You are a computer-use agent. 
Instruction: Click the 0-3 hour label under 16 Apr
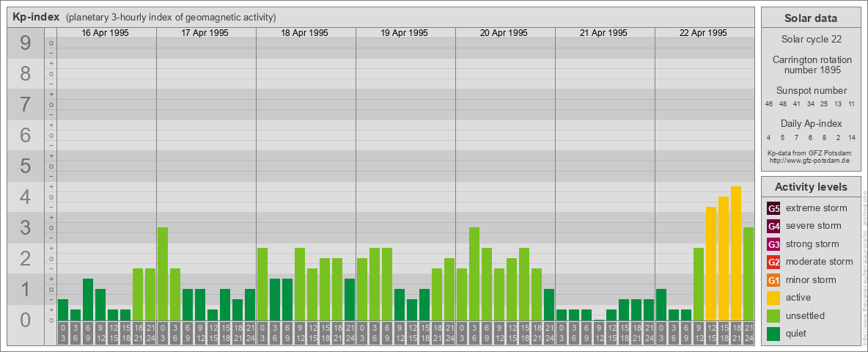click(x=62, y=333)
